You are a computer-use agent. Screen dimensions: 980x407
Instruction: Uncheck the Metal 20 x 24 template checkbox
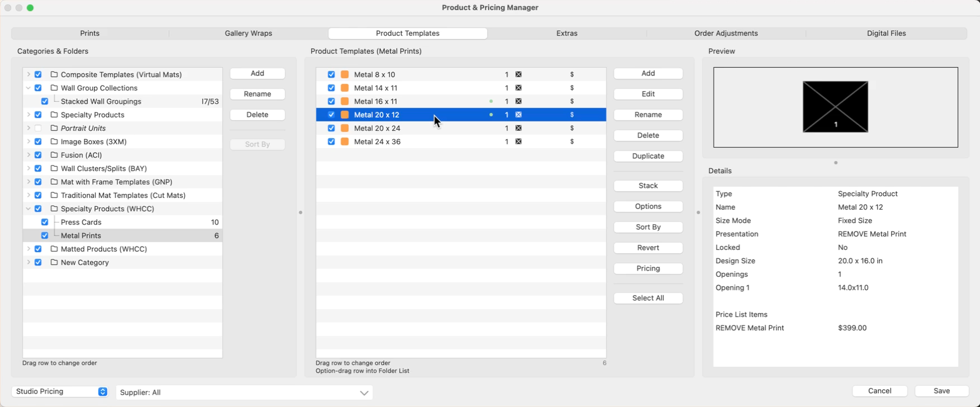331,128
